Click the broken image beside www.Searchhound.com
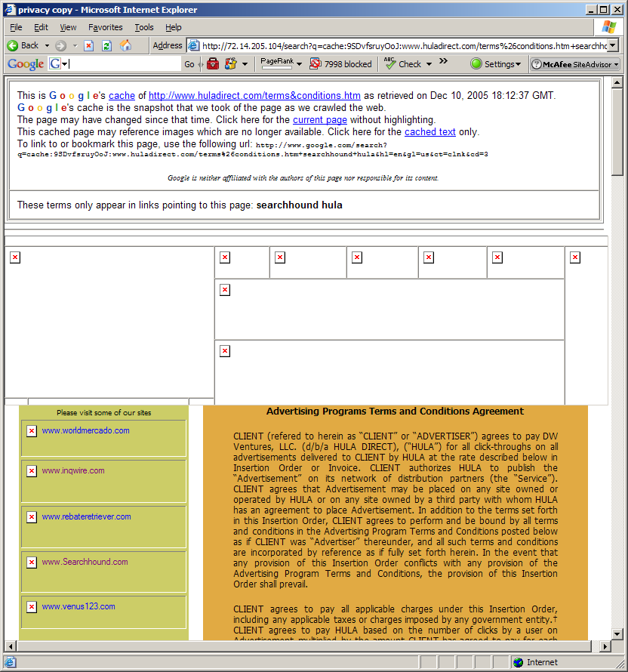 (32, 562)
